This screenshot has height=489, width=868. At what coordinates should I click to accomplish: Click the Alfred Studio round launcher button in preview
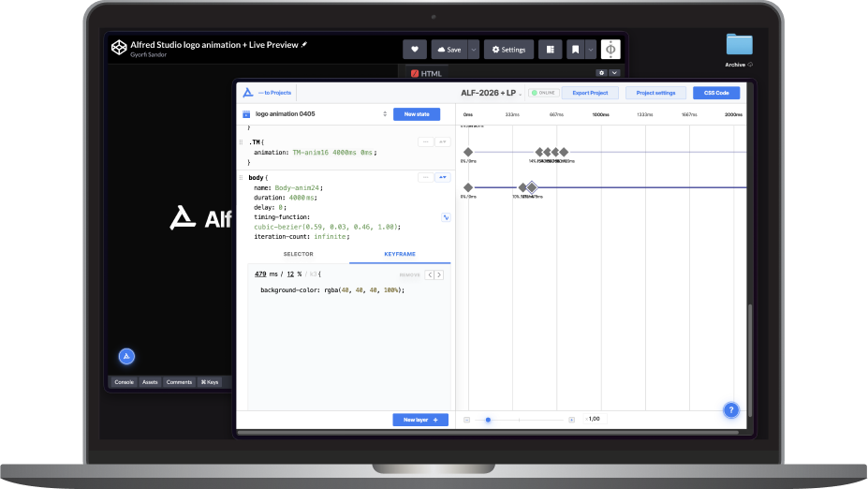[126, 356]
